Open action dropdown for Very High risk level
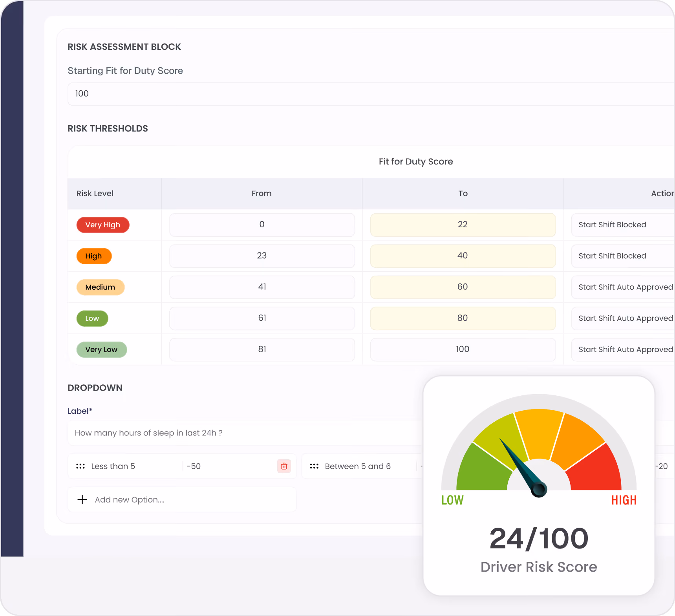 [x=623, y=225]
